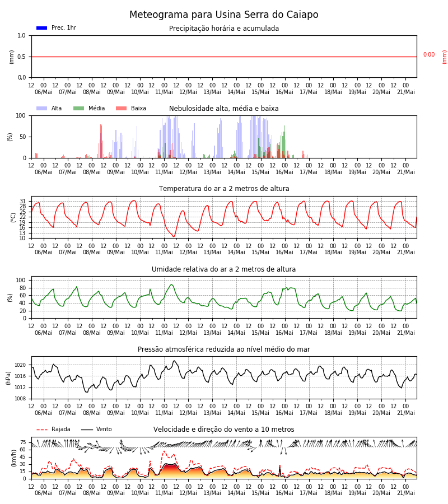Click the 06/Mai date label under wind chart

pyautogui.click(x=43, y=493)
